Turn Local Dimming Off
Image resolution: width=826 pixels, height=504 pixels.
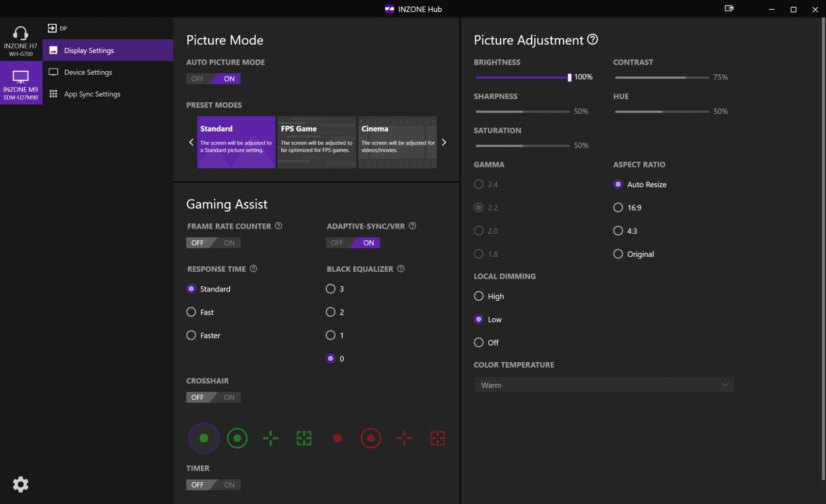(486, 343)
